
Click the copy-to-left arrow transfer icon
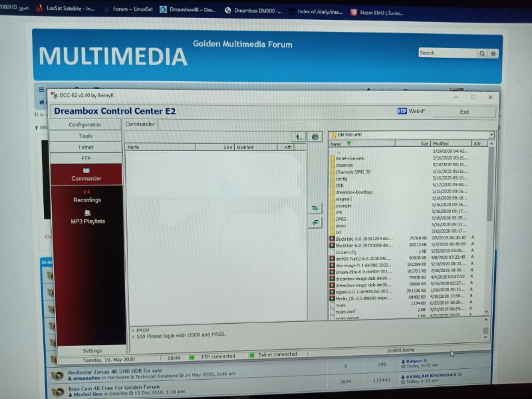315,223
